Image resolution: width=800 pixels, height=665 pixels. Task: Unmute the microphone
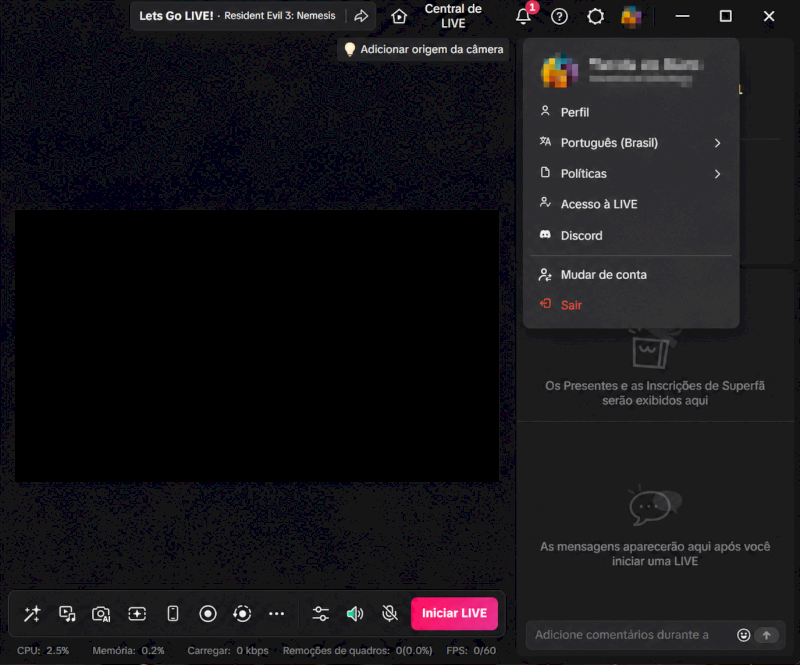(390, 613)
